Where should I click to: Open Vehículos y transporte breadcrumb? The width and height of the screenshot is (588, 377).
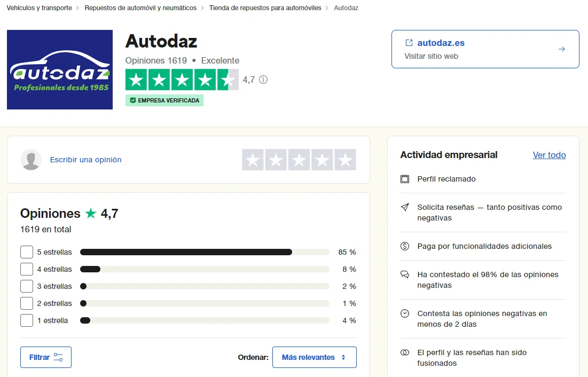(x=40, y=8)
